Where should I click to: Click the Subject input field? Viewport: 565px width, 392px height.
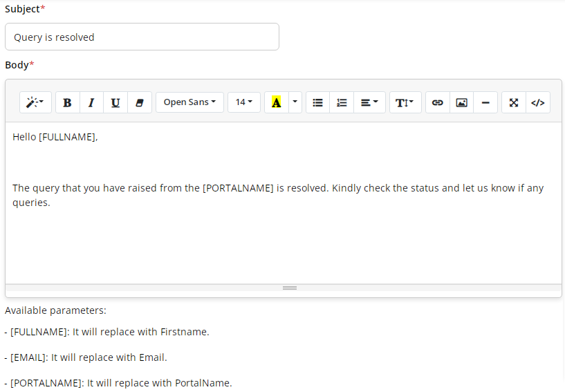pyautogui.click(x=142, y=37)
